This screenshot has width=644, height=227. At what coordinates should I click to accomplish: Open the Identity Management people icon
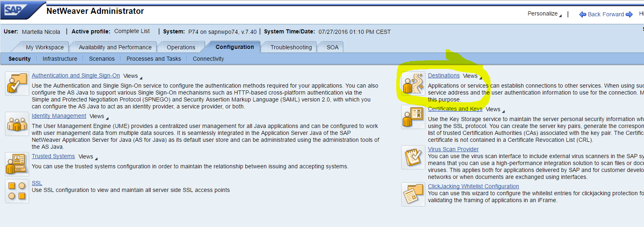[17, 124]
